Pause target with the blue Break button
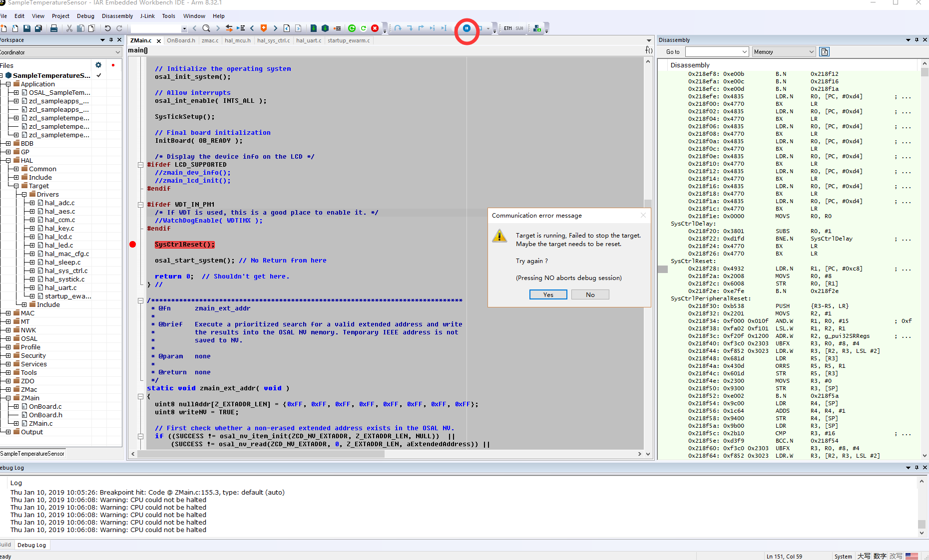Screen dimensions: 929x560 (466, 28)
